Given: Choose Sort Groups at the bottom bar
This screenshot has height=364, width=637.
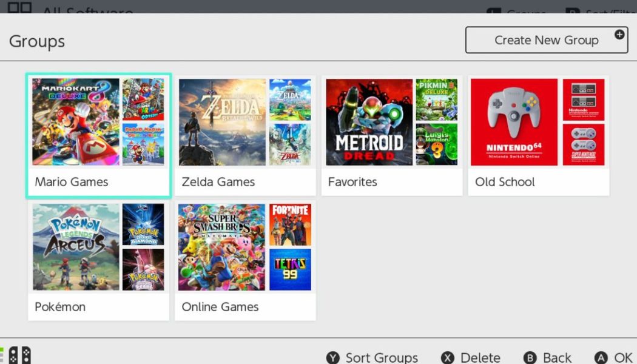Looking at the screenshot, I should 381,357.
